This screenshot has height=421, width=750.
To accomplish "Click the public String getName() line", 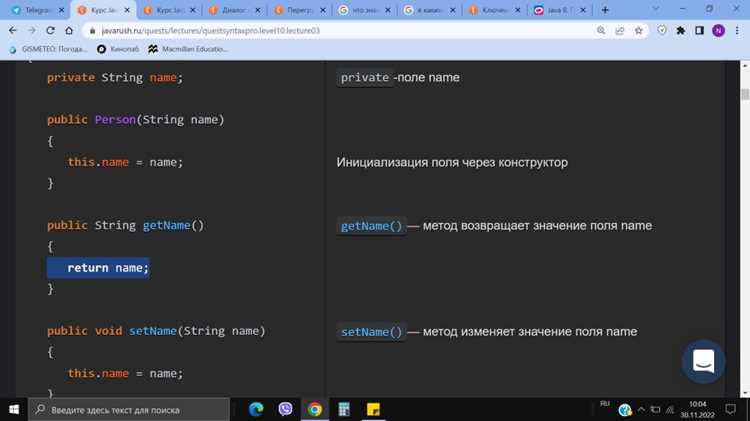I will click(125, 225).
